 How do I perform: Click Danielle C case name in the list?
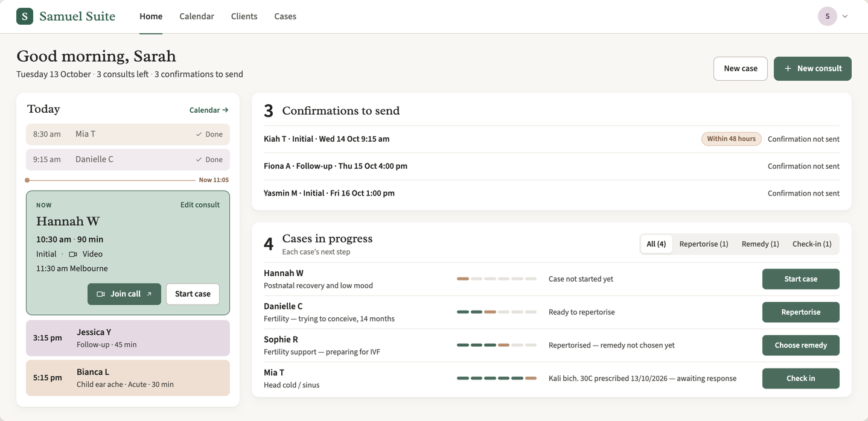coord(283,306)
